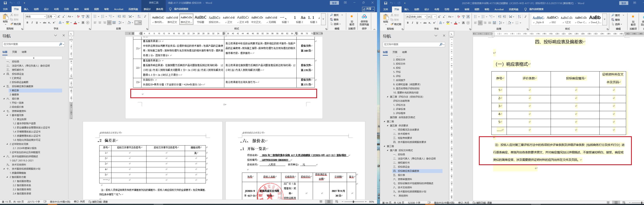Apply subscript in left Word window

tap(49, 23)
